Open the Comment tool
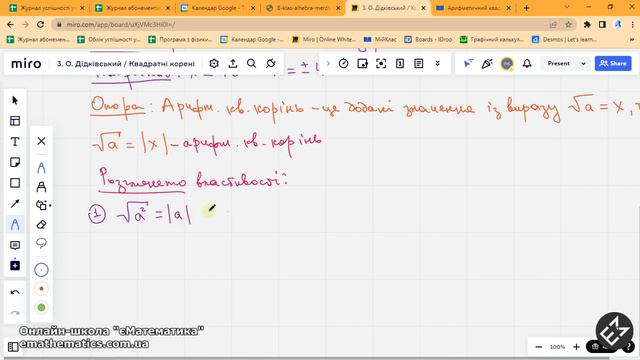Viewport: 640px width, 360px height. [x=15, y=245]
